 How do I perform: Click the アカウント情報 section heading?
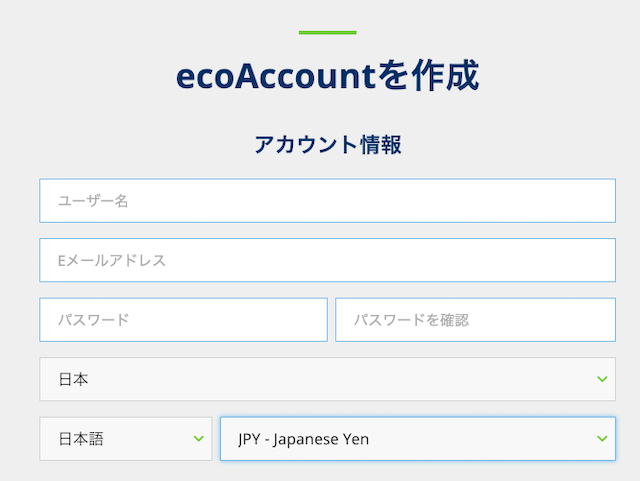327,145
